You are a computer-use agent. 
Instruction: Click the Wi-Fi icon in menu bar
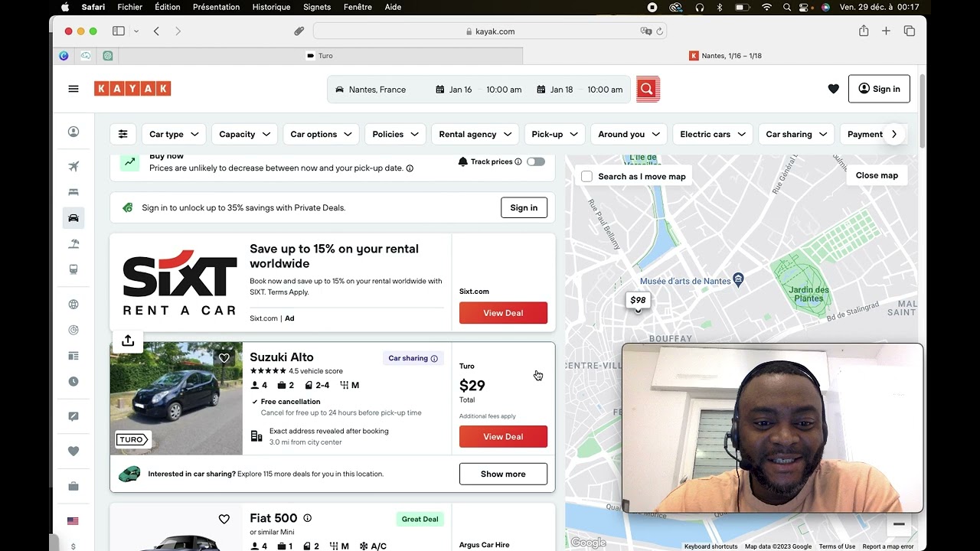[766, 7]
